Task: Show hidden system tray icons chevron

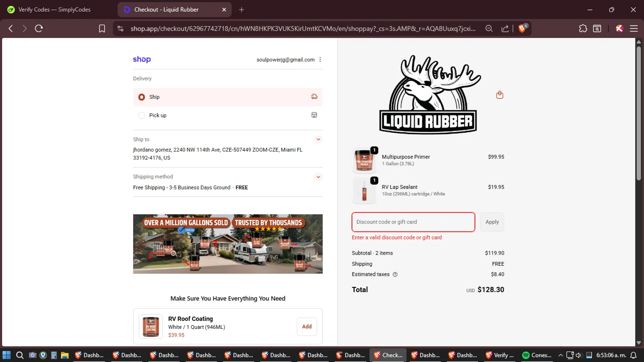Action: (x=560, y=355)
